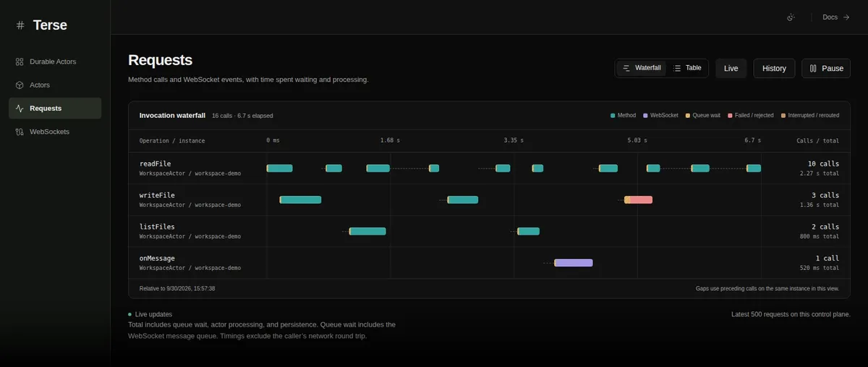Click the "2.27 s total" readFile value
The image size is (868, 367).
(x=820, y=174)
